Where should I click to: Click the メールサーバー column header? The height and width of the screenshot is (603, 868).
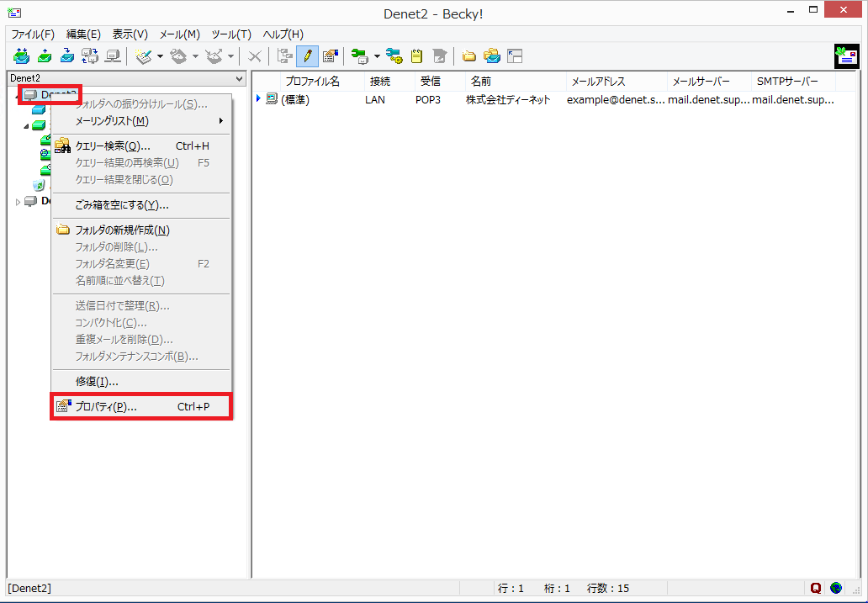coord(708,82)
